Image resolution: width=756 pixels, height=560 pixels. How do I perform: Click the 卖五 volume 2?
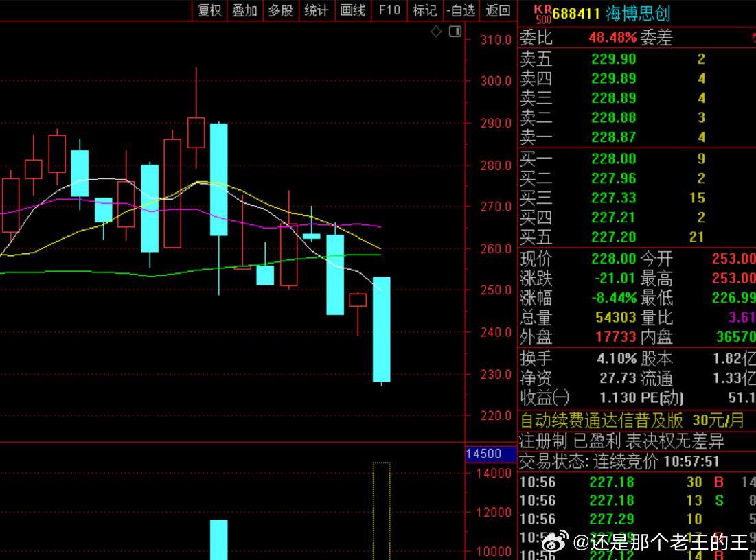coord(701,59)
